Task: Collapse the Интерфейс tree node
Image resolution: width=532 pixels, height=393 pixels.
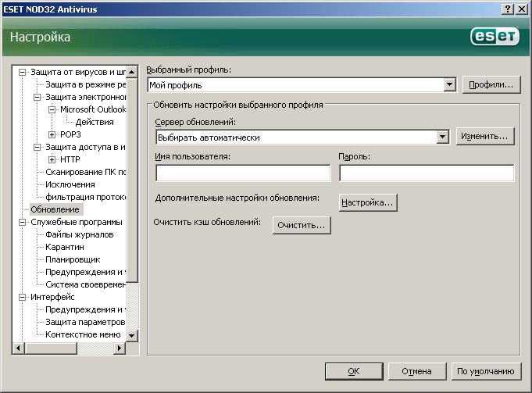Action: [x=23, y=298]
